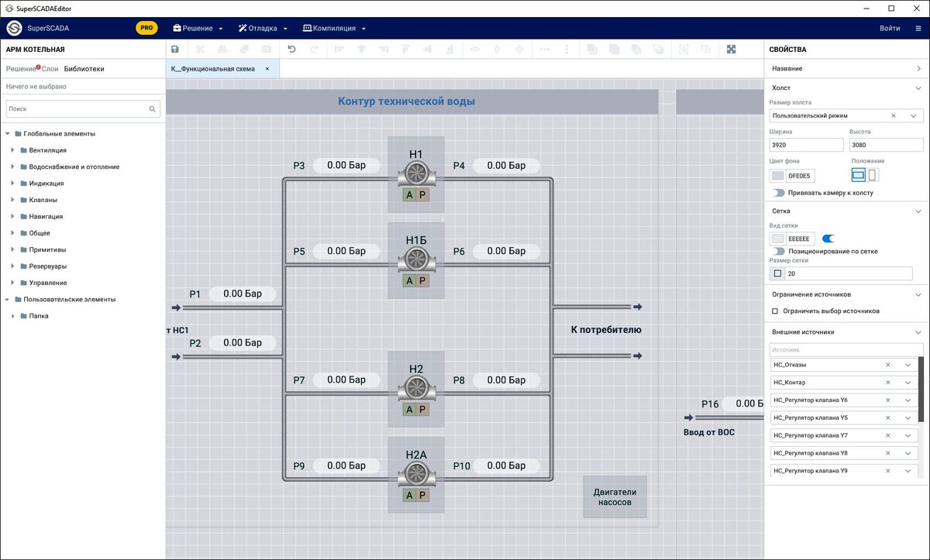Redo the last action

point(315,49)
